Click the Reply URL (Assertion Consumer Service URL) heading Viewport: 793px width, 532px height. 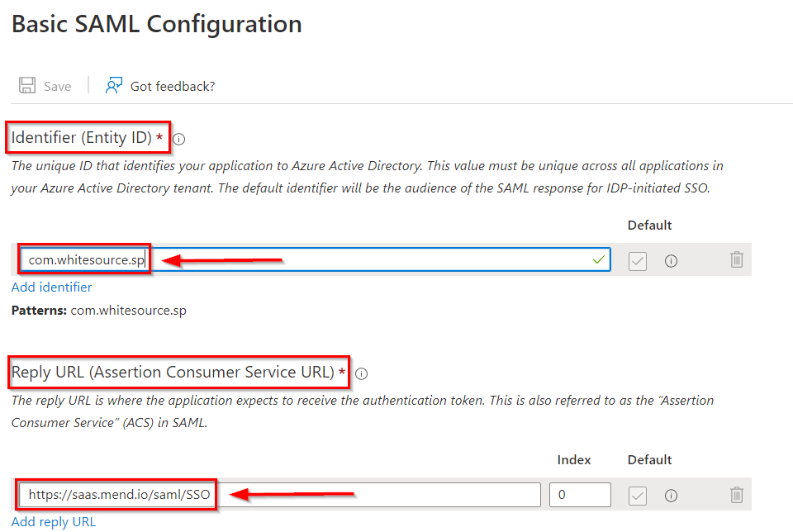tap(173, 373)
